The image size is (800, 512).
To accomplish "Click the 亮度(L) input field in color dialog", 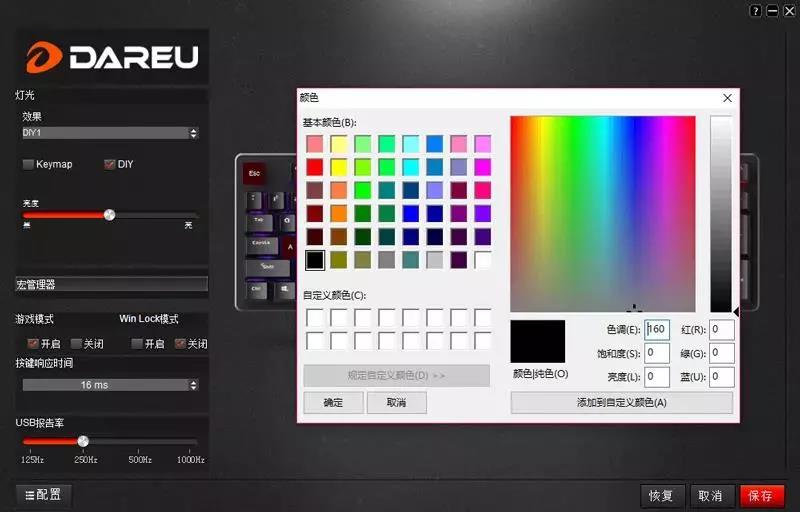I will click(x=657, y=377).
